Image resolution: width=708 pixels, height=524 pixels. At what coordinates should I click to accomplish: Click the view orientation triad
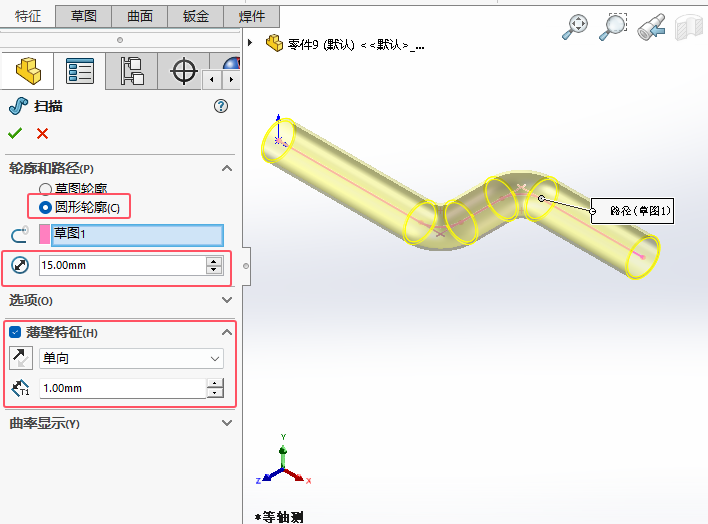point(283,461)
